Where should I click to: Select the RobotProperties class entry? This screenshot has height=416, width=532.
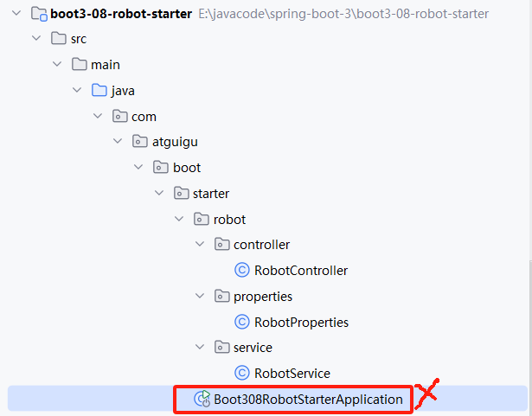301,323
